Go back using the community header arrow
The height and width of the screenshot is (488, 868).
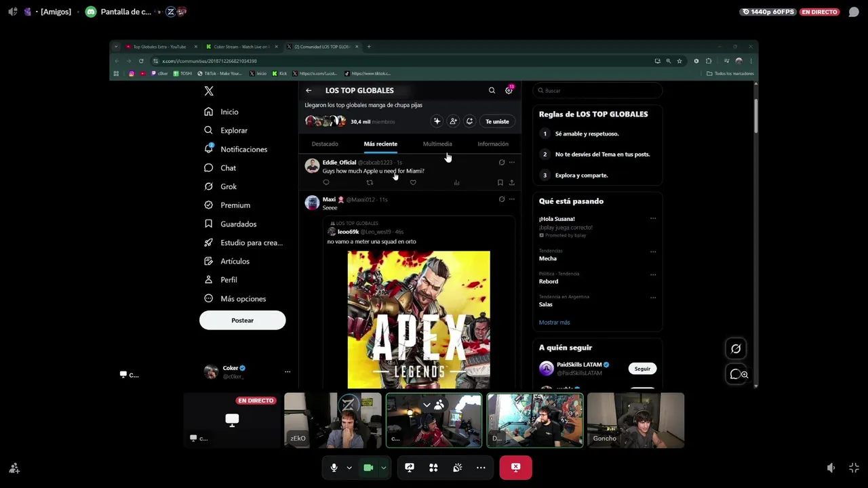[x=309, y=90]
